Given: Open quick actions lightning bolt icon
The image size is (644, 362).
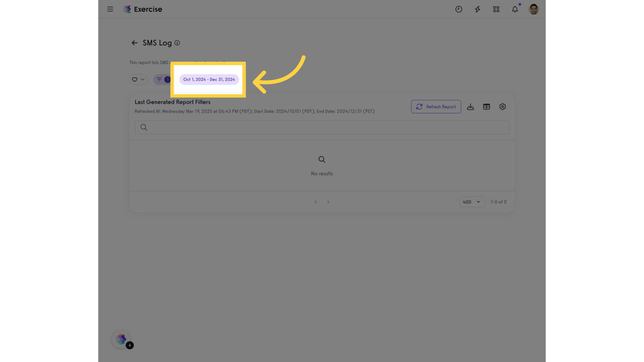Looking at the screenshot, I should [x=478, y=9].
